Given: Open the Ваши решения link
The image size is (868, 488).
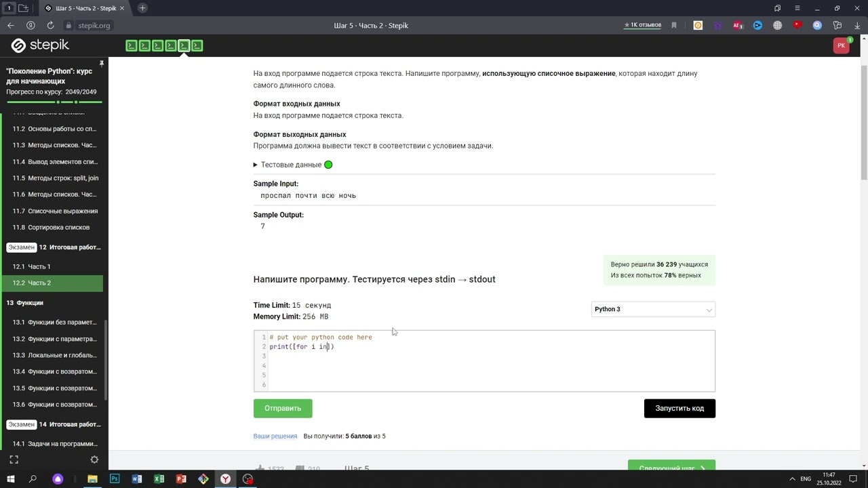Looking at the screenshot, I should tap(275, 436).
